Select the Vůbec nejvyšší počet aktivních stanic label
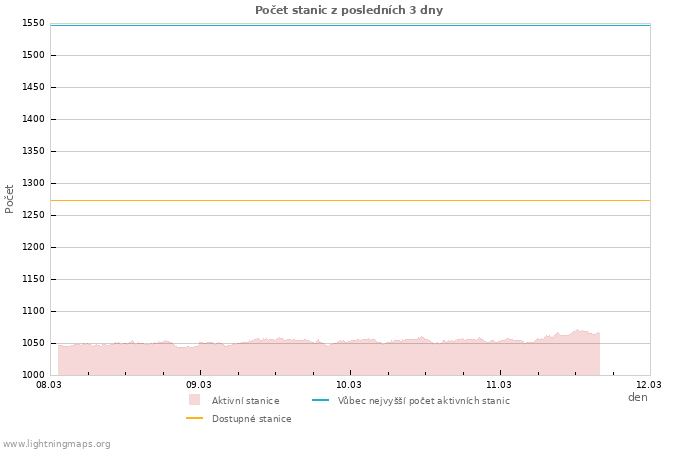Image resolution: width=700 pixels, height=450 pixels. click(423, 401)
